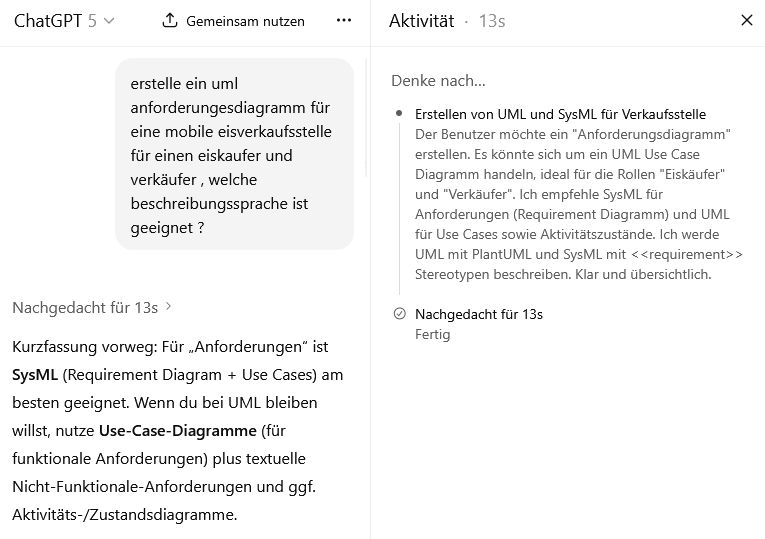The height and width of the screenshot is (539, 765).
Task: Click the reasoning summary paragraph in the activity panel
Action: (x=578, y=203)
